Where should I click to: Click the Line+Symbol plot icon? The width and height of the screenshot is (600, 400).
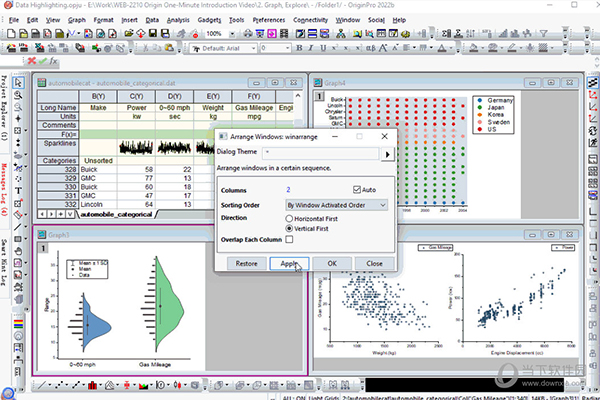click(x=76, y=385)
